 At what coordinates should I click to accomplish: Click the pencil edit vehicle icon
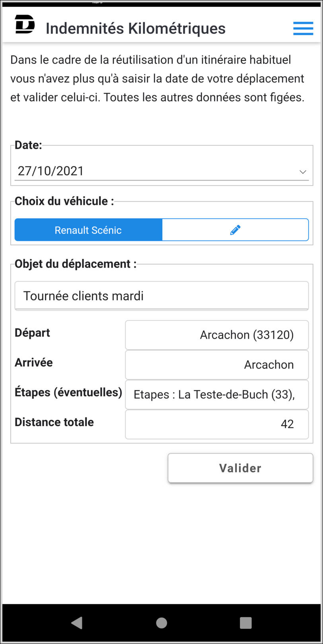coord(235,230)
